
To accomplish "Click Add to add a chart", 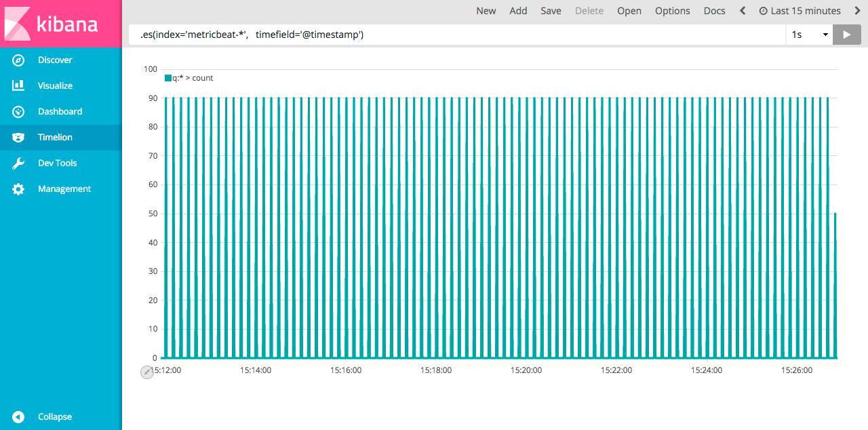I will tap(518, 11).
